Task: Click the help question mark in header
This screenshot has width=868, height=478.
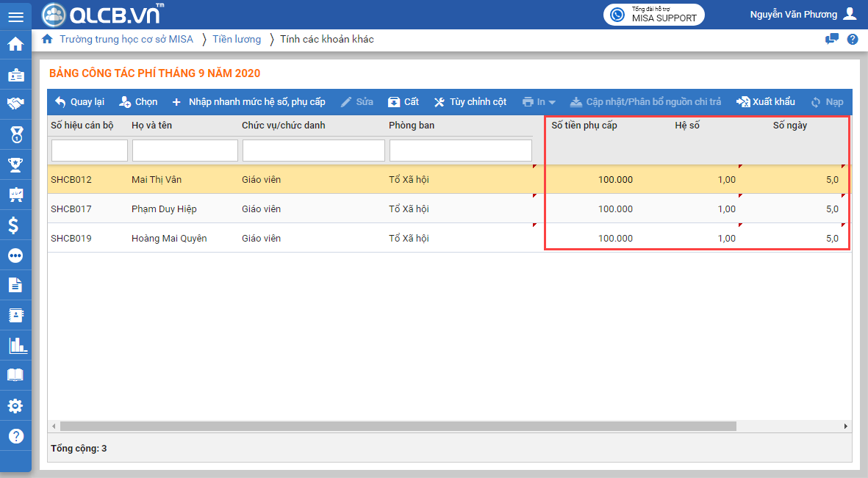Action: [853, 40]
